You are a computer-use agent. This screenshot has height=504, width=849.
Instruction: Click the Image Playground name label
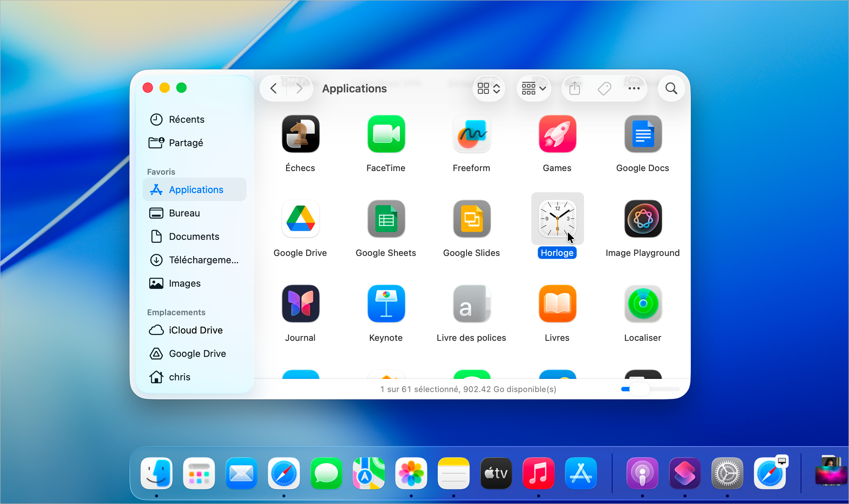(x=643, y=253)
